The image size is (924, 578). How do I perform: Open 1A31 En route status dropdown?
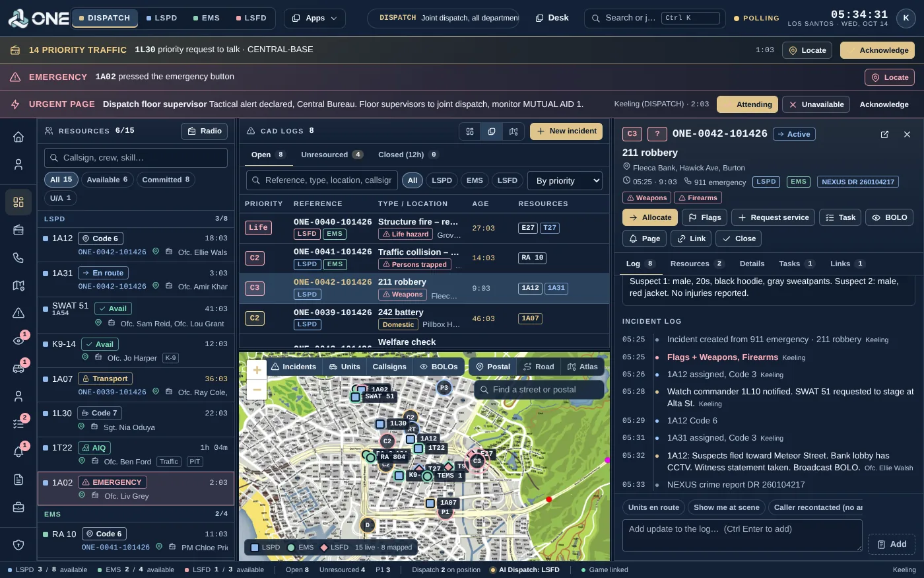[x=103, y=273]
